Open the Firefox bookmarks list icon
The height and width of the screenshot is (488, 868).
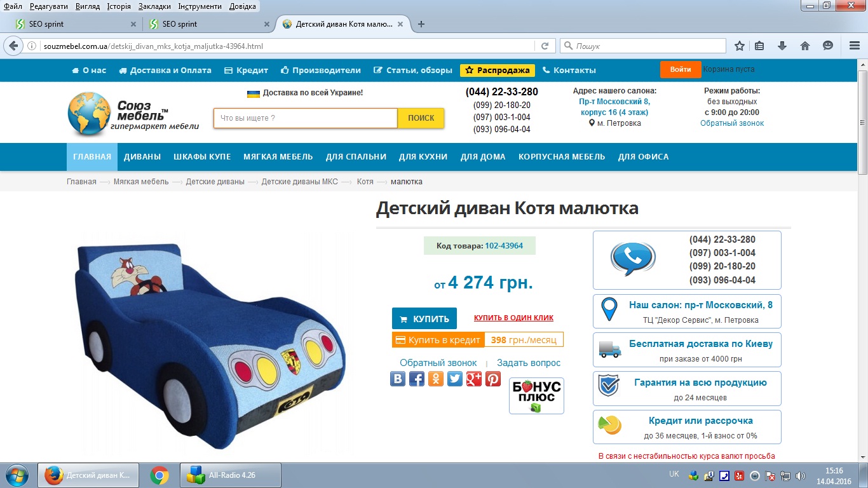point(760,46)
